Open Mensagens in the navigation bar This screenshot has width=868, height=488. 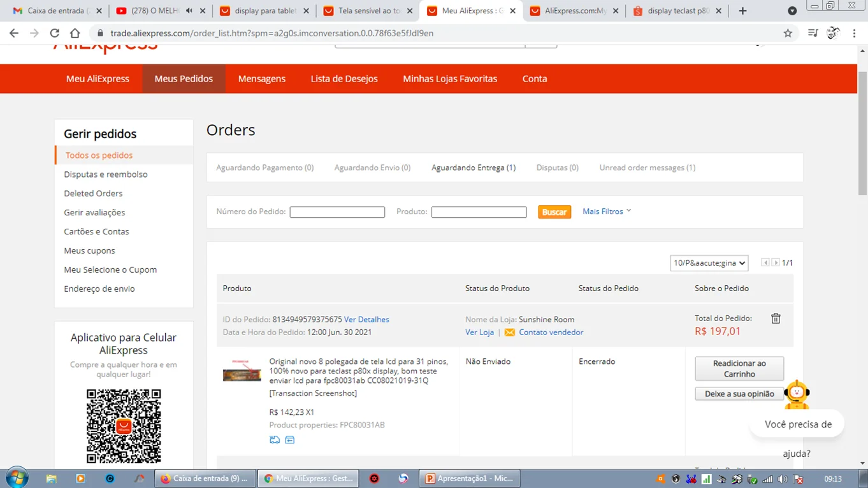coord(262,79)
